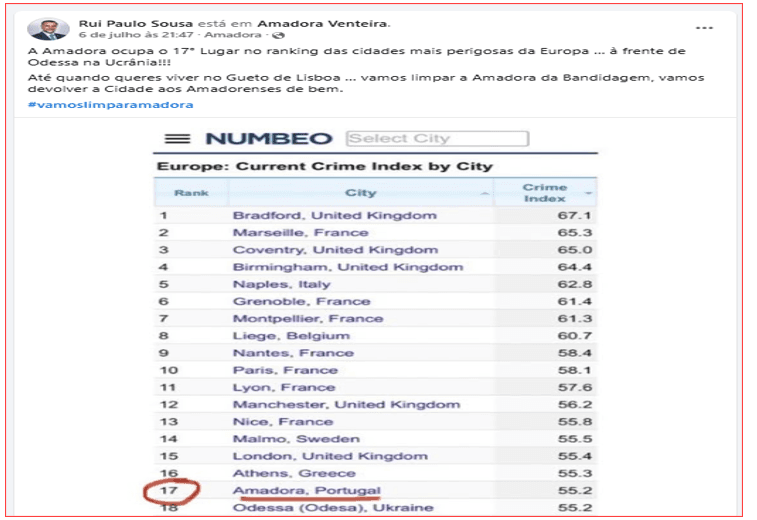Click the globe privacy icon on post
The height and width of the screenshot is (520, 757).
(236, 35)
